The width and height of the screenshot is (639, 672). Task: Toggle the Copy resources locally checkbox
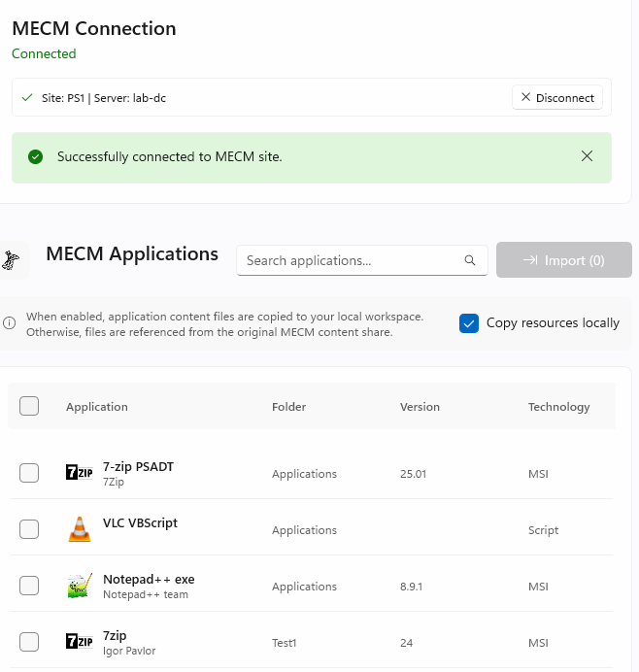[x=469, y=323]
